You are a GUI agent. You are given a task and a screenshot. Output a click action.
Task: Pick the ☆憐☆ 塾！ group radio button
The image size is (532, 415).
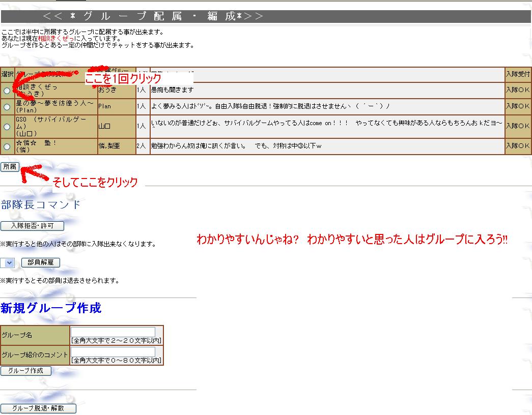pyautogui.click(x=7, y=146)
